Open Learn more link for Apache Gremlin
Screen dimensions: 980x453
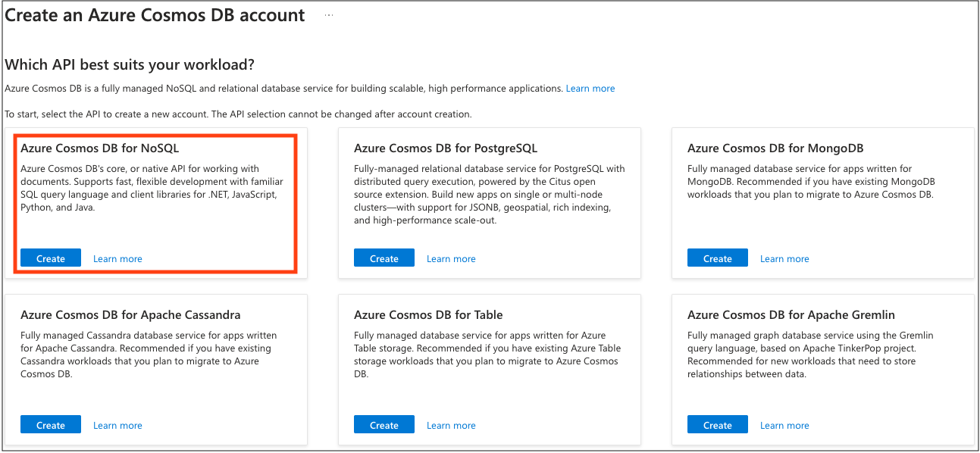784,426
